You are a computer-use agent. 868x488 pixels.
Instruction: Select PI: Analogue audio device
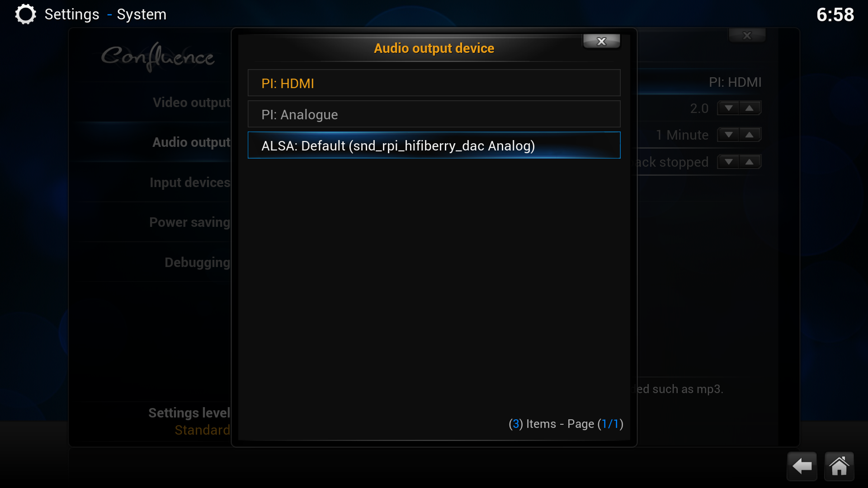pos(434,114)
